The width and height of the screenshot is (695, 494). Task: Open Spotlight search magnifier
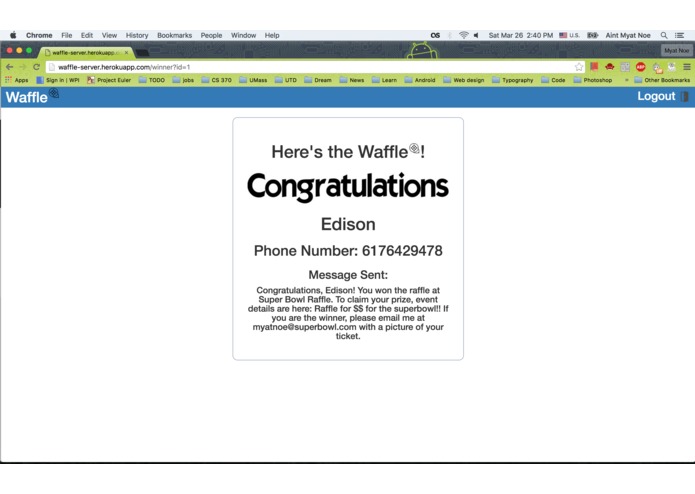(664, 35)
